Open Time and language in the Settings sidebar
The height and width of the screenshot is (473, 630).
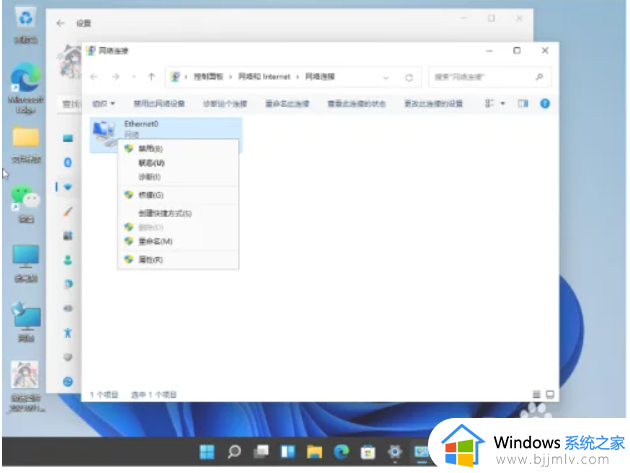tap(68, 284)
